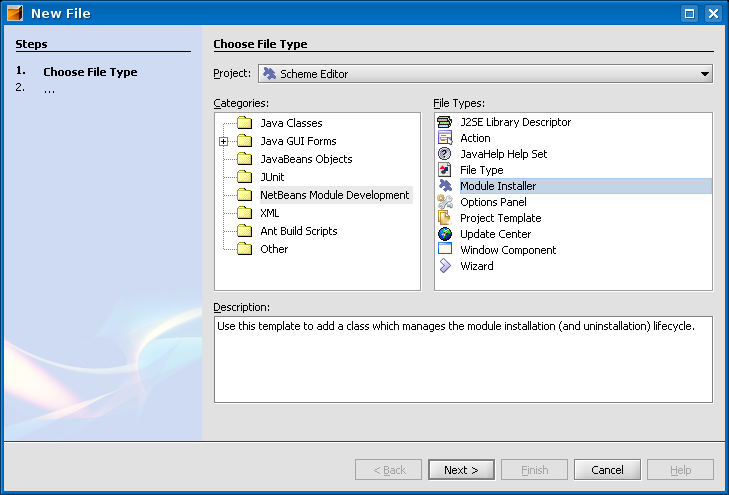Close the New File dialog window
Viewport: 729px width, 495px height.
coord(713,13)
